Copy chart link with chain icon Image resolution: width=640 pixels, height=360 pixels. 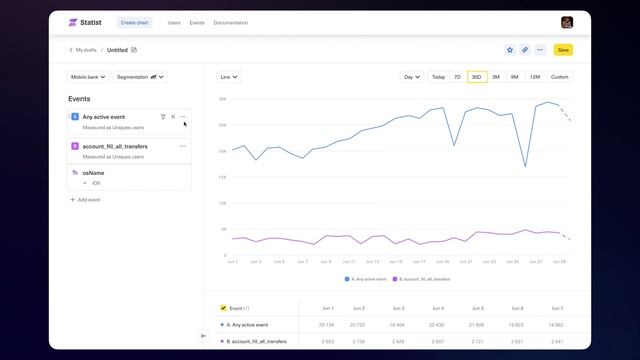click(x=525, y=50)
